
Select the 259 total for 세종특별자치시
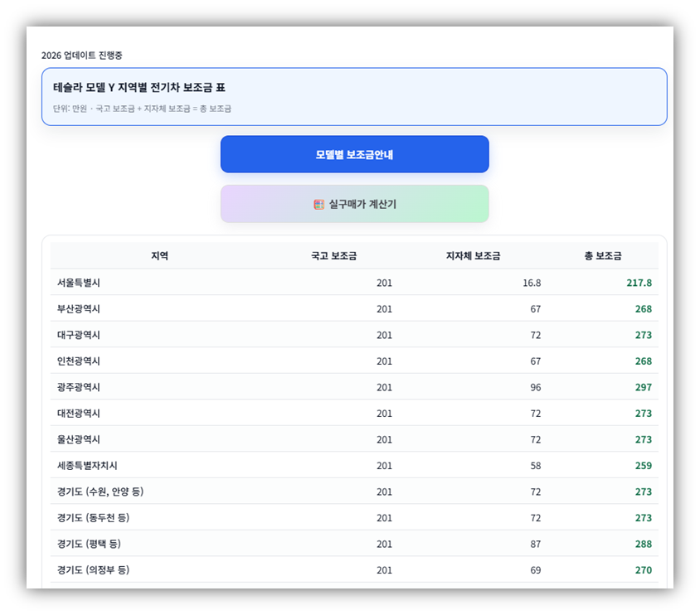pos(644,466)
